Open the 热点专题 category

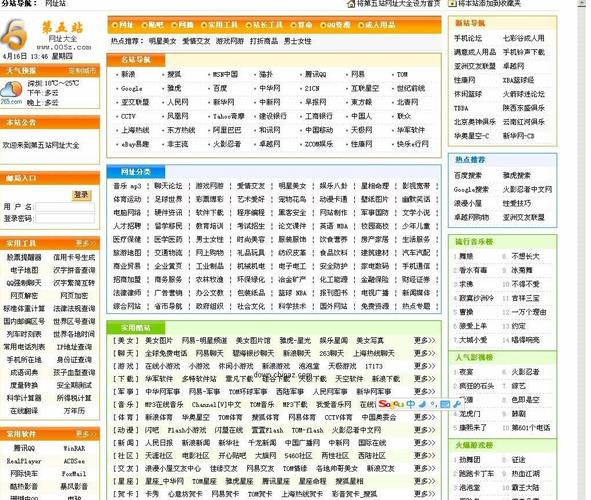tap(416, 306)
